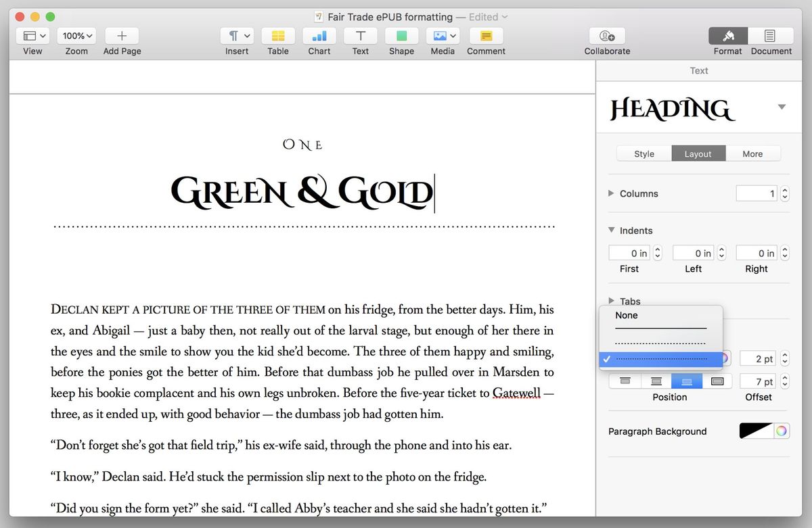Select the dotted tab leader line option
Screen dimensions: 812x528
[x=660, y=343]
